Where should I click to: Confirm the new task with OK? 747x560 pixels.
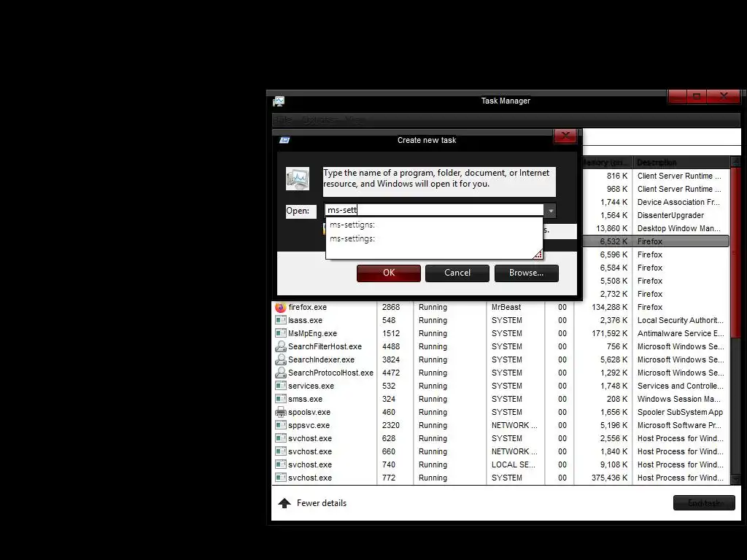click(389, 273)
